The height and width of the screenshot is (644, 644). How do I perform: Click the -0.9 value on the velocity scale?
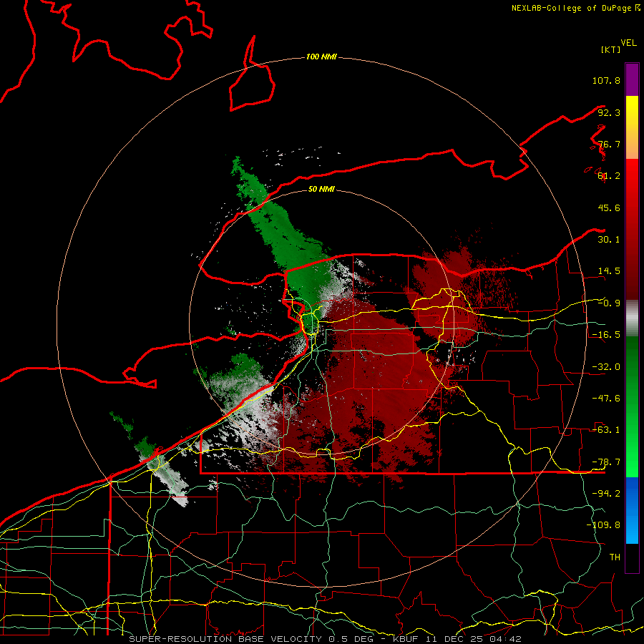(609, 303)
